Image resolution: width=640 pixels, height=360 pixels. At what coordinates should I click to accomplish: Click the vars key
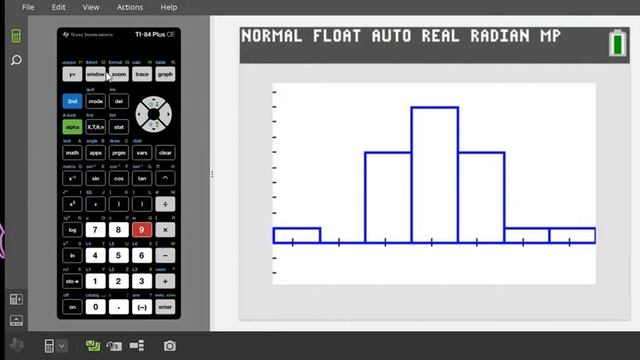coord(142,153)
